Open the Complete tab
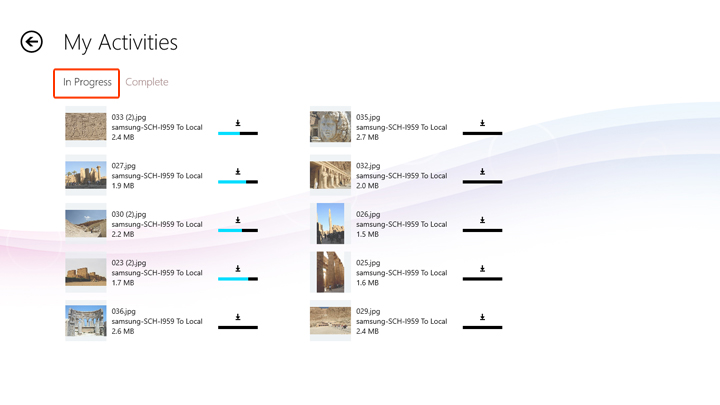720x405 pixels. (x=147, y=82)
